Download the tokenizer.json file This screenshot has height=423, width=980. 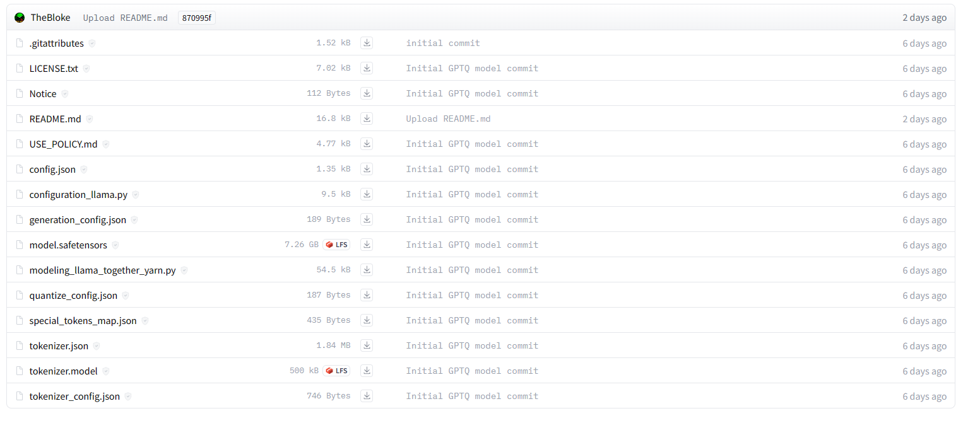tap(367, 345)
